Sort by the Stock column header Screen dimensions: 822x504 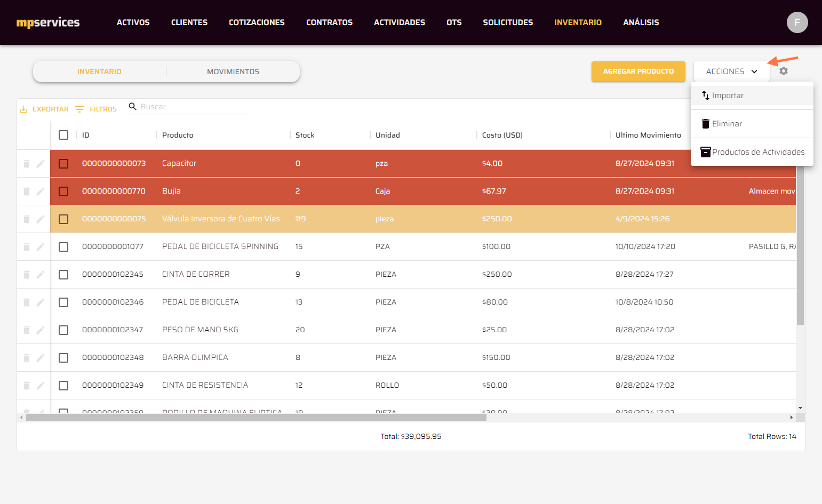tap(305, 135)
